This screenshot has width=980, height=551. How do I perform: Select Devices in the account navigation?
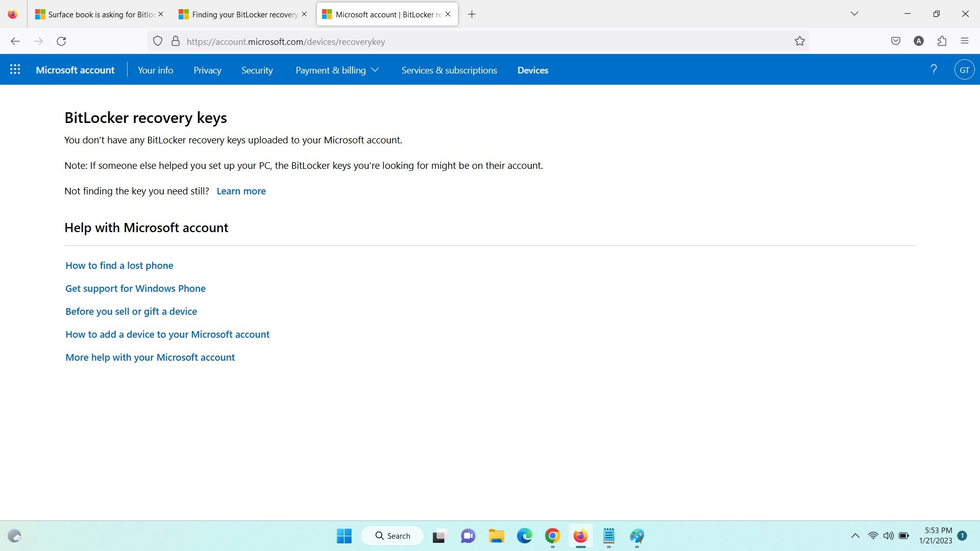pos(532,70)
